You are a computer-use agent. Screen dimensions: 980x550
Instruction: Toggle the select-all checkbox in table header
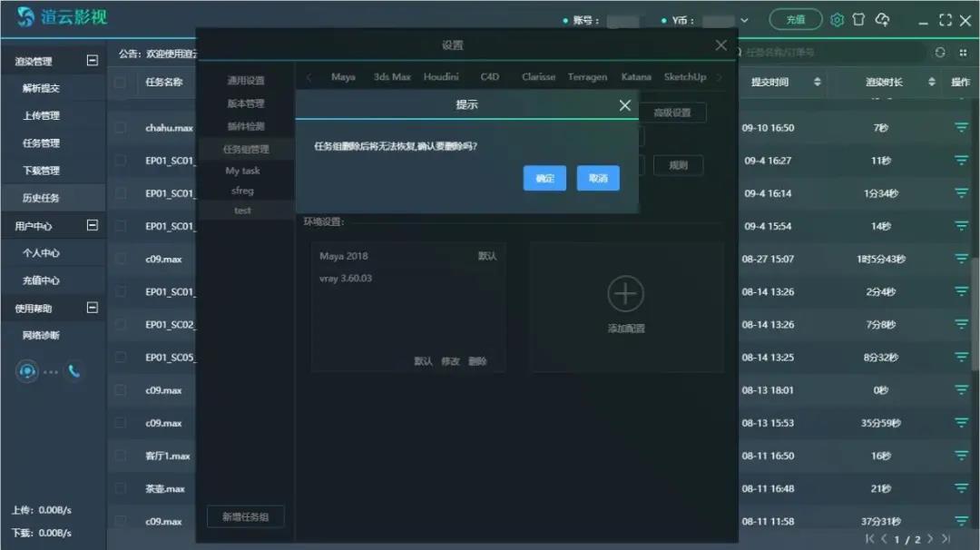(x=120, y=83)
